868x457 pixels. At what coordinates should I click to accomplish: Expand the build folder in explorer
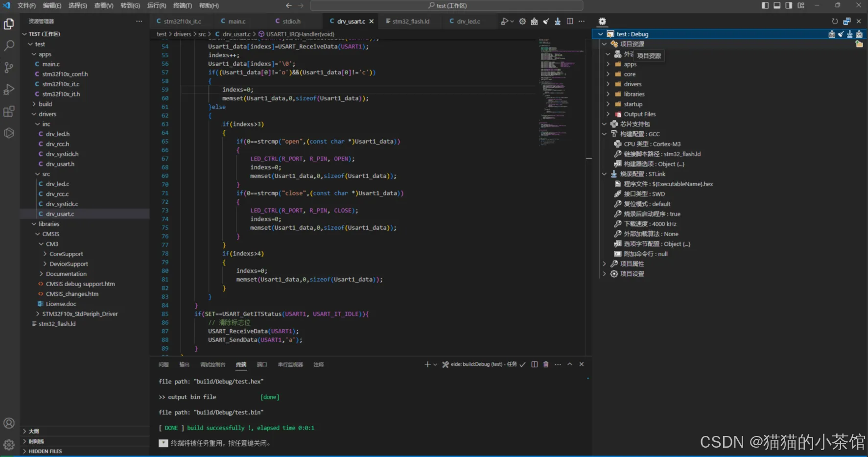tap(45, 104)
